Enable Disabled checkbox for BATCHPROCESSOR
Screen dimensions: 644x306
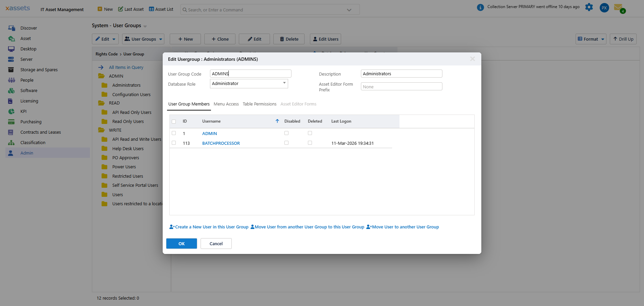coord(286,143)
